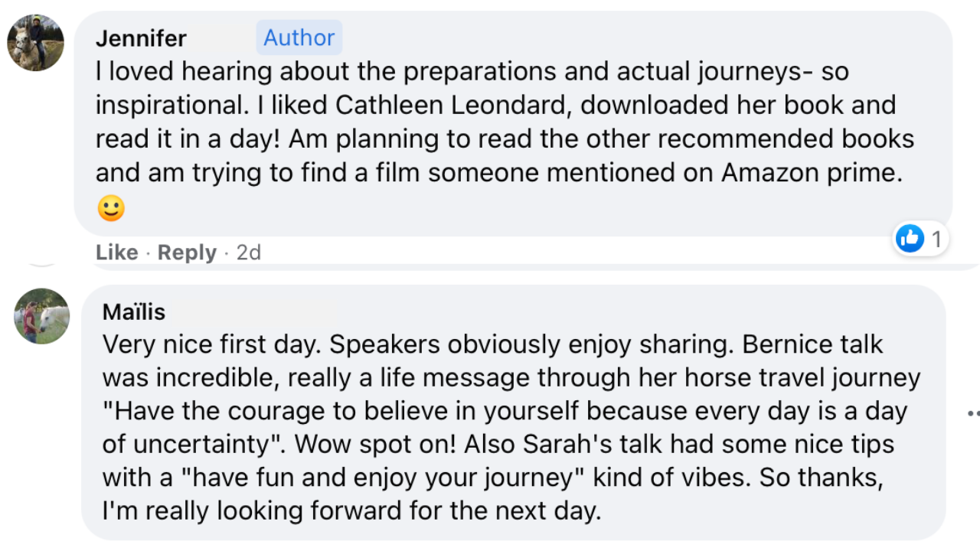Like Jennifer's comment

[116, 253]
